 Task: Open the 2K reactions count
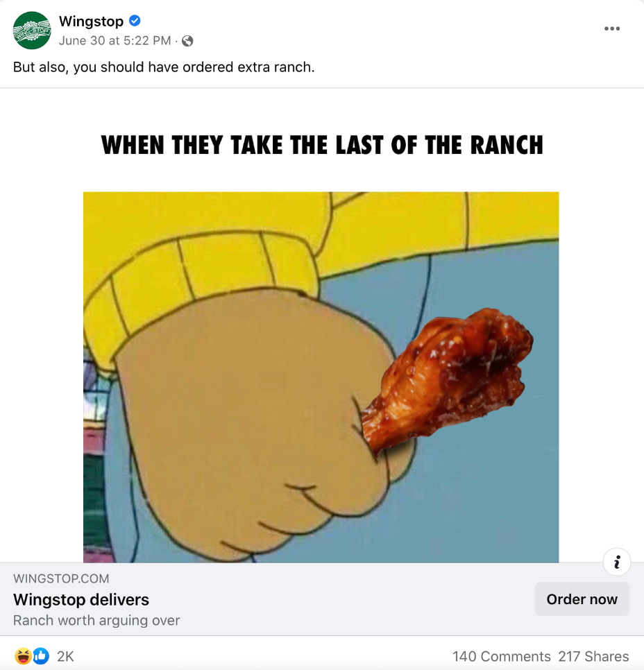[x=65, y=656]
